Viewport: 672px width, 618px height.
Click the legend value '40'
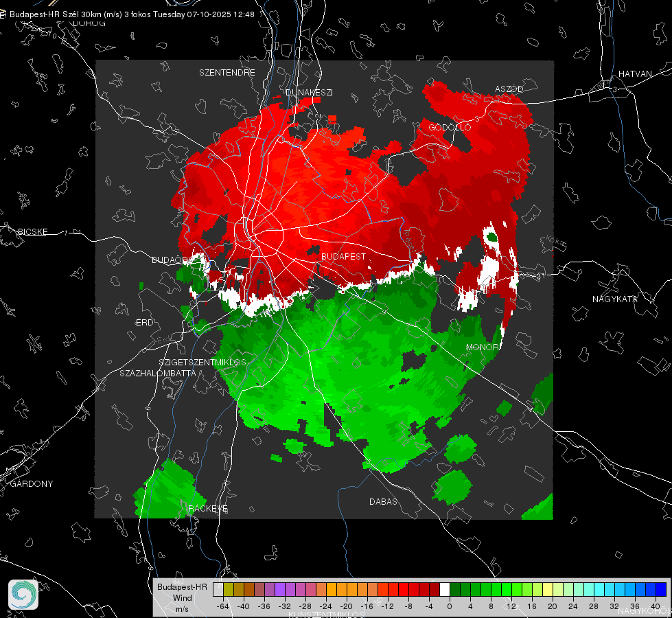click(655, 606)
